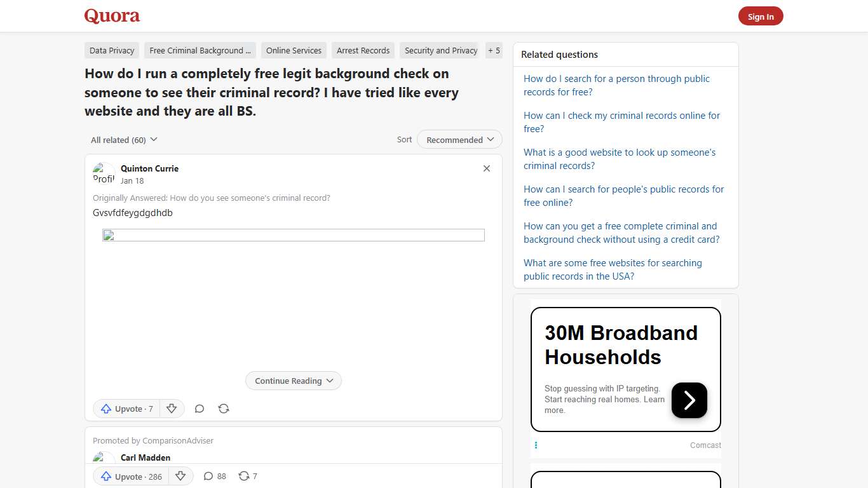Open the 88 comments on promoted answer
The width and height of the screenshot is (868, 488).
pyautogui.click(x=215, y=476)
